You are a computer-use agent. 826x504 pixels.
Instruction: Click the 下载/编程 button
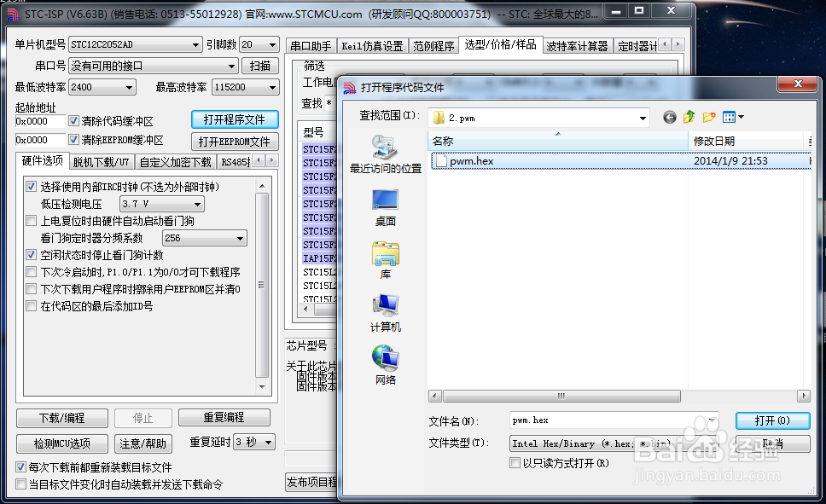[62, 418]
